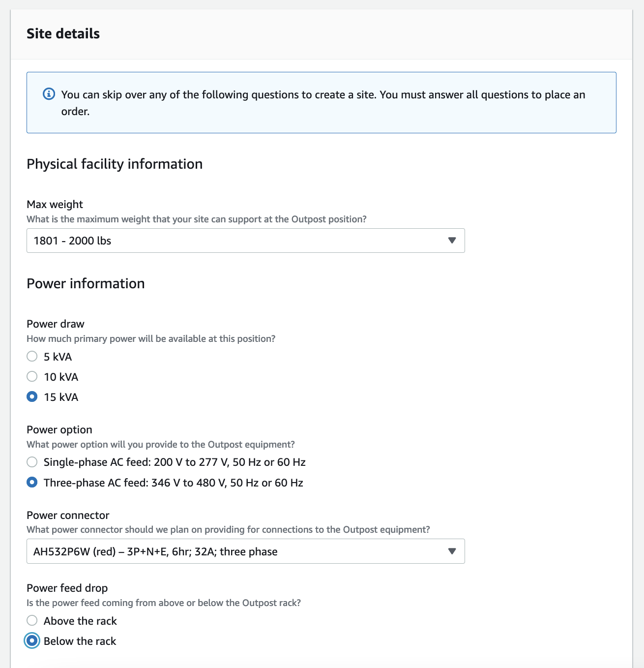Click the Power option field label

pyautogui.click(x=59, y=429)
